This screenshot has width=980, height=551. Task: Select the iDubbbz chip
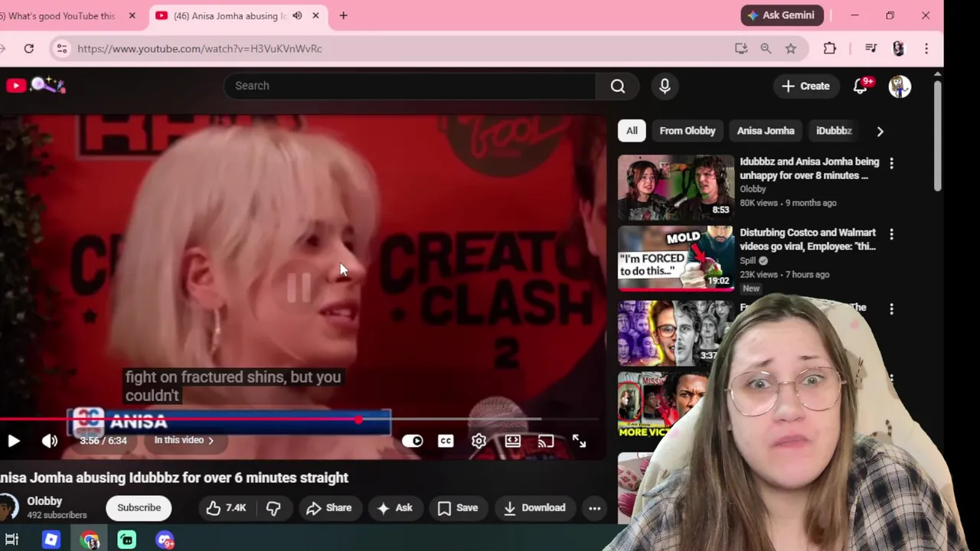[x=834, y=131]
